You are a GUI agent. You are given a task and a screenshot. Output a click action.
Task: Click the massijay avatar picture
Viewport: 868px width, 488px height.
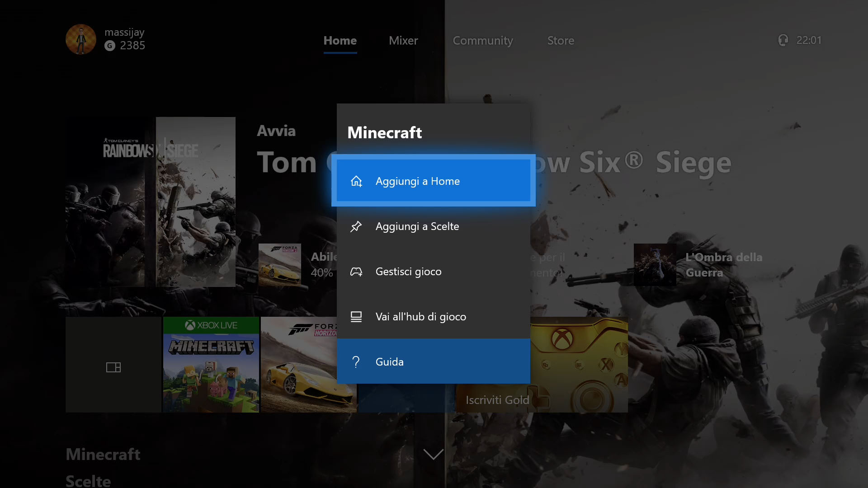point(81,39)
